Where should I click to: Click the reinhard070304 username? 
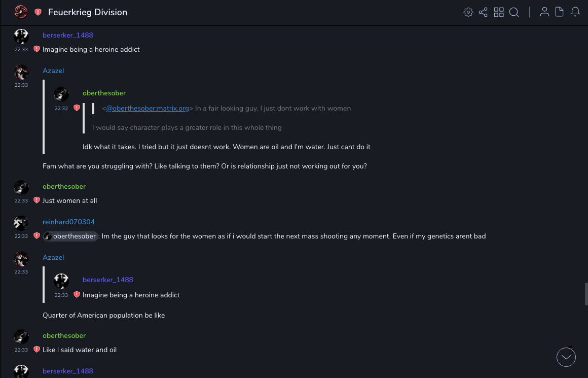click(x=68, y=222)
